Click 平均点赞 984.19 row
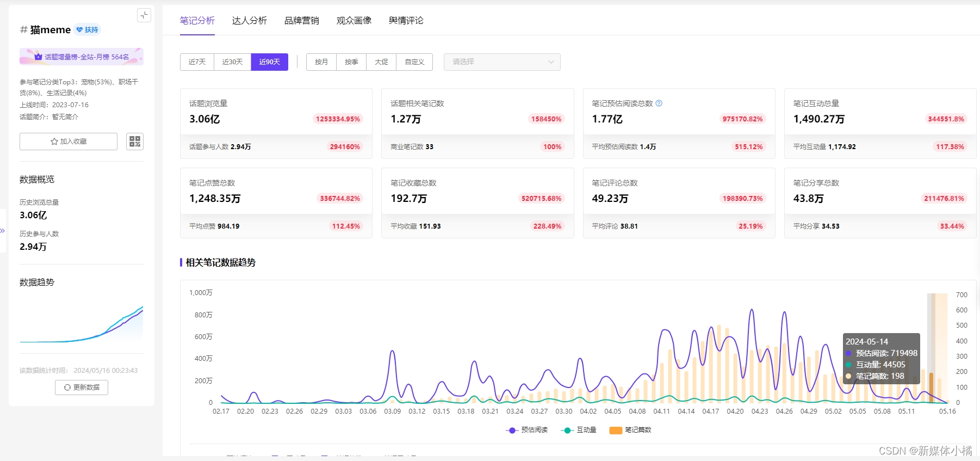This screenshot has width=980, height=461. pyautogui.click(x=276, y=226)
